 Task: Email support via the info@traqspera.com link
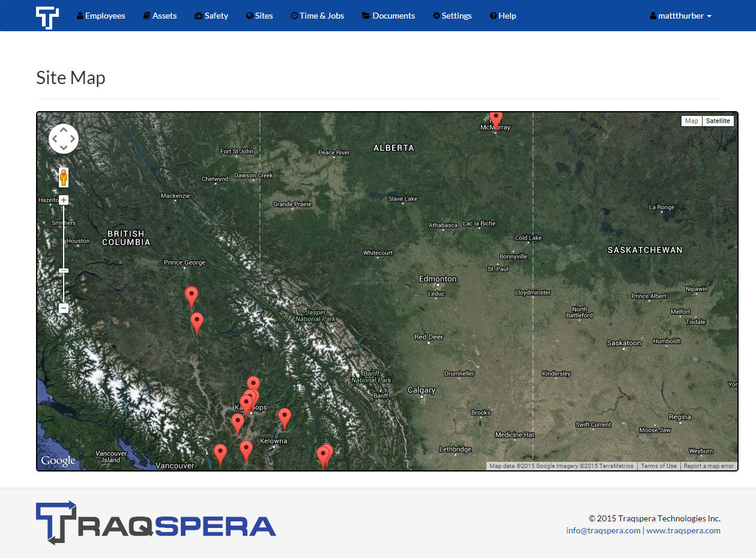[x=603, y=530]
